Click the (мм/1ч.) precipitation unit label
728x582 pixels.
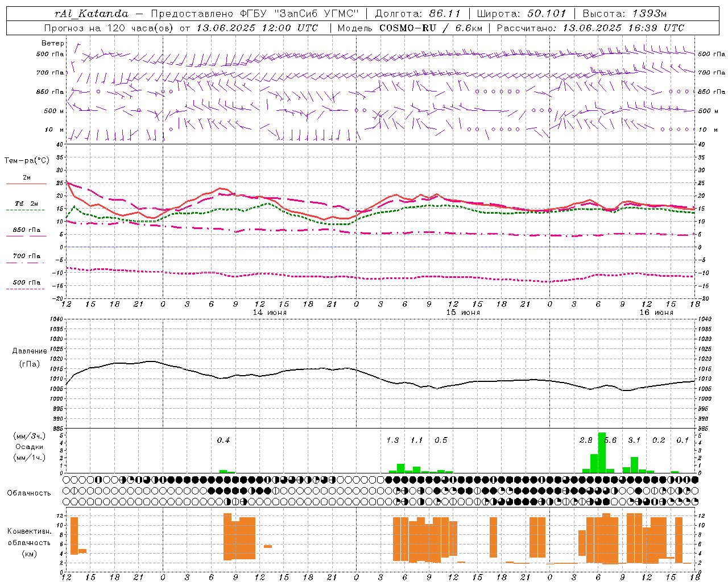coord(30,458)
